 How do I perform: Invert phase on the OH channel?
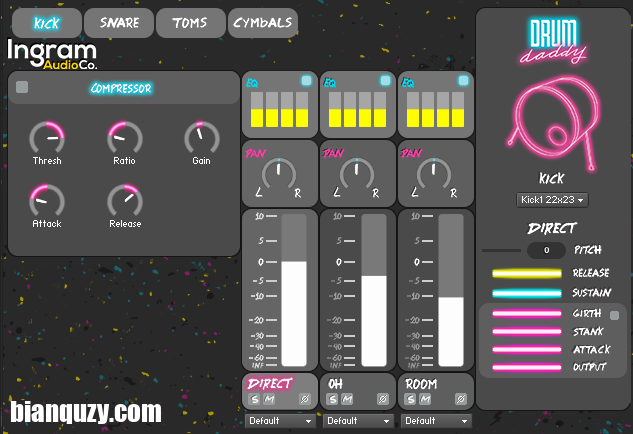383,399
